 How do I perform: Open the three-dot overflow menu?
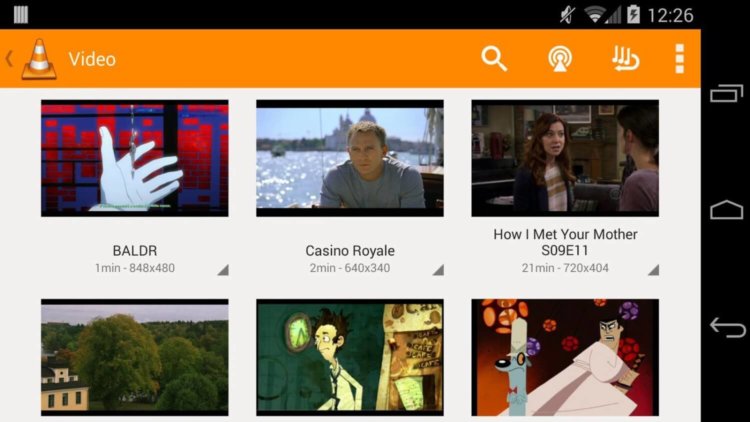pyautogui.click(x=680, y=59)
